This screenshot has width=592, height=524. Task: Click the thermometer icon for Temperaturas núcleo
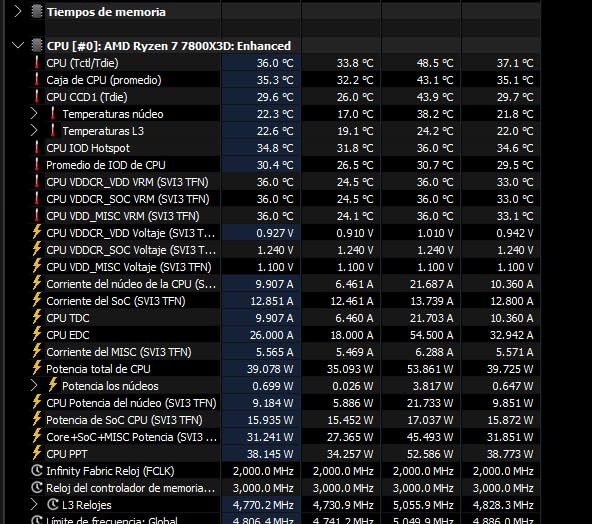(x=53, y=114)
